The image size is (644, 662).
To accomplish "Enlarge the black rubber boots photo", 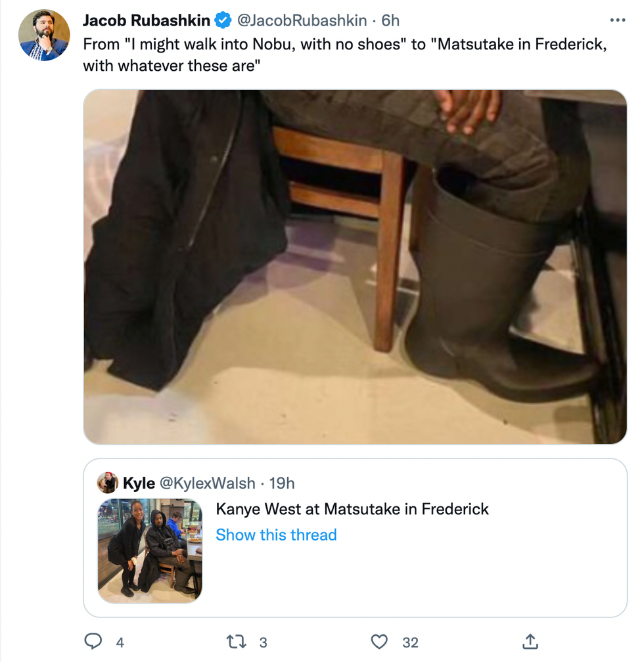I will [x=355, y=267].
